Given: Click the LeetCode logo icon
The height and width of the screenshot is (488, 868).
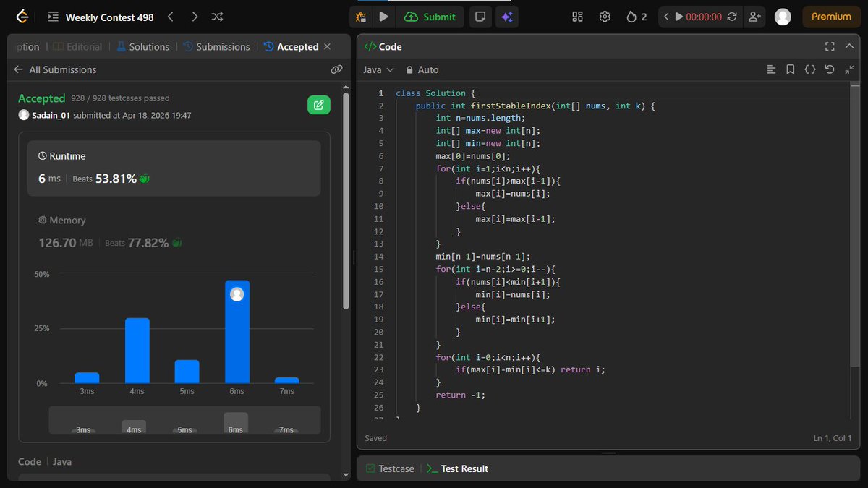Looking at the screenshot, I should (22, 16).
